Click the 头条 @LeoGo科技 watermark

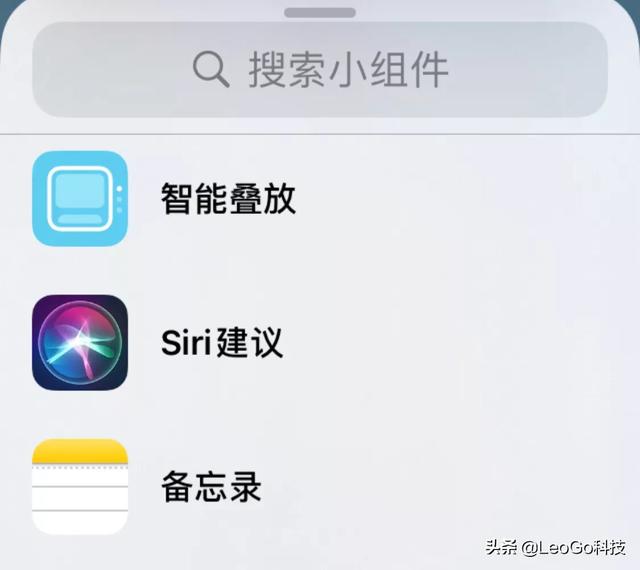click(x=555, y=547)
